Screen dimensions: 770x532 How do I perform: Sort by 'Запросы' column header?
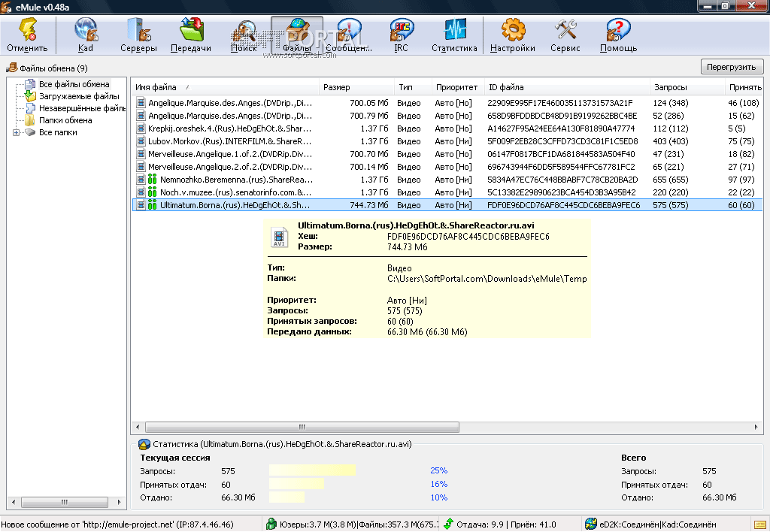(687, 87)
